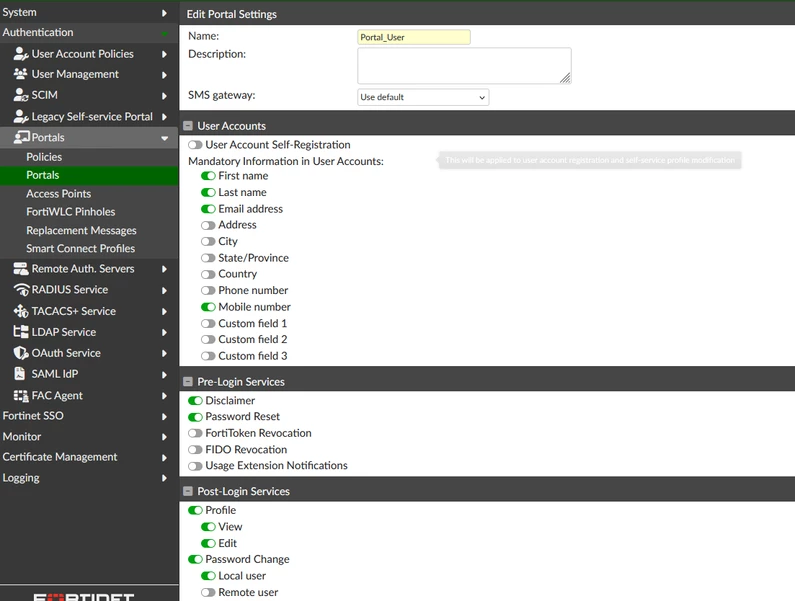Click the Legacy Self-service Portal icon
The height and width of the screenshot is (601, 795).
point(21,117)
